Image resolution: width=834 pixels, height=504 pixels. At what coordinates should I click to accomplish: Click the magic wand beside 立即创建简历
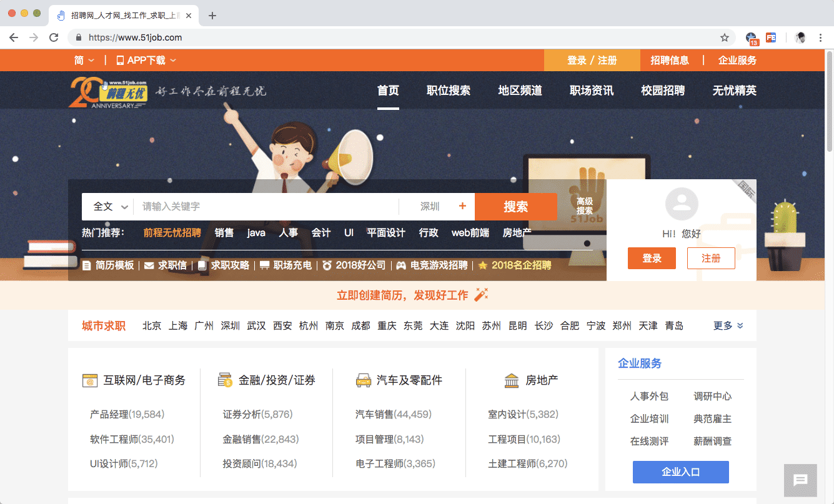[481, 295]
